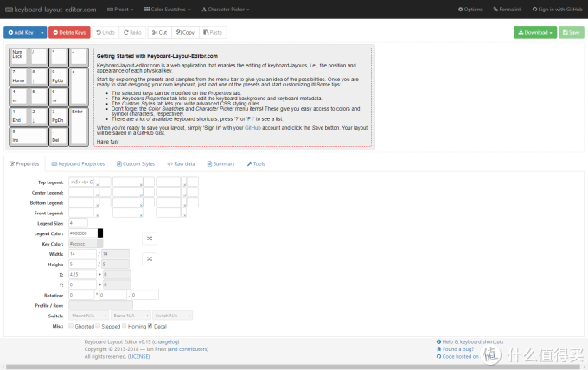Switch to the Keyboard Properties tab
588x370 pixels.
click(78, 163)
